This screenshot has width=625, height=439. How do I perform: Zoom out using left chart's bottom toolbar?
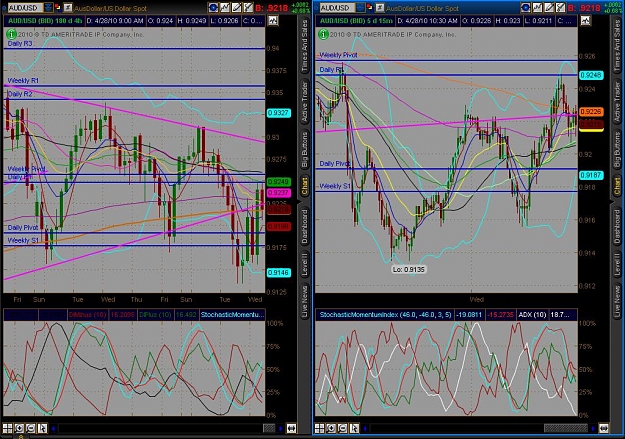point(31,428)
